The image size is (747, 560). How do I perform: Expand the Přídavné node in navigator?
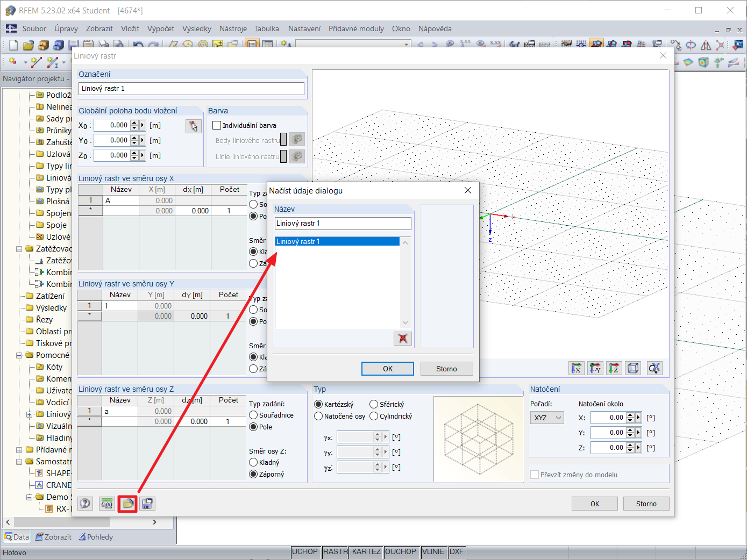[x=19, y=450]
